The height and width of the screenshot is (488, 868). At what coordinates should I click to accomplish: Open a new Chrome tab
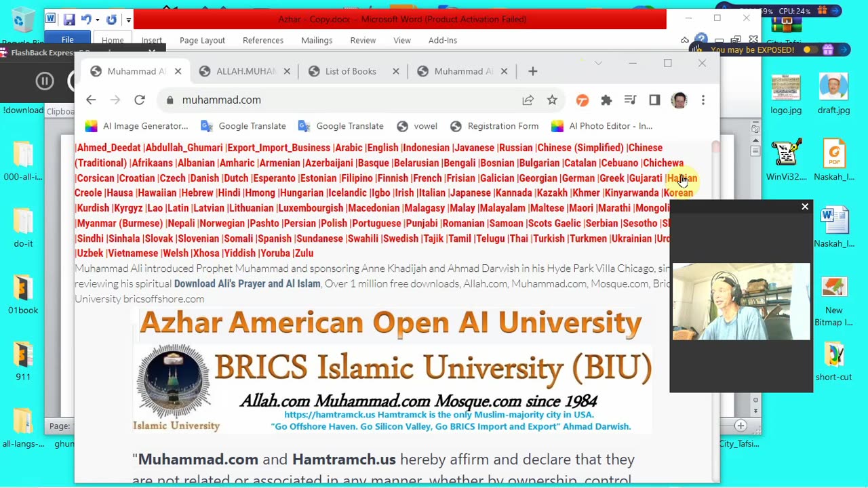click(x=533, y=71)
